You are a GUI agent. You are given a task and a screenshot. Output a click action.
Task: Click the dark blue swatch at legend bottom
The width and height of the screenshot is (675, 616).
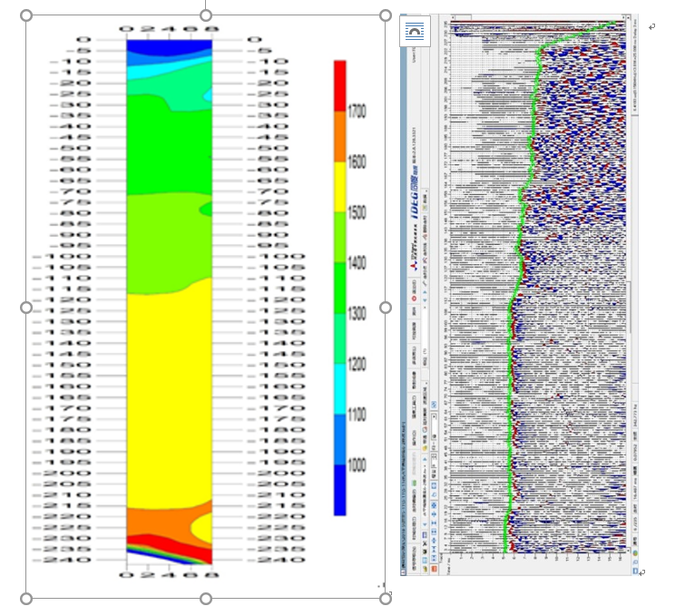coord(340,490)
